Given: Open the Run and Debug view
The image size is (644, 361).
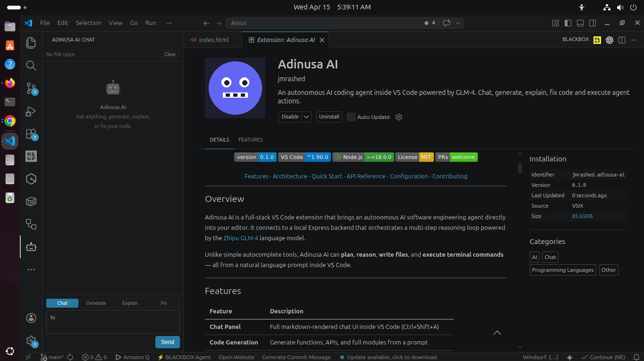Looking at the screenshot, I should pyautogui.click(x=31, y=111).
